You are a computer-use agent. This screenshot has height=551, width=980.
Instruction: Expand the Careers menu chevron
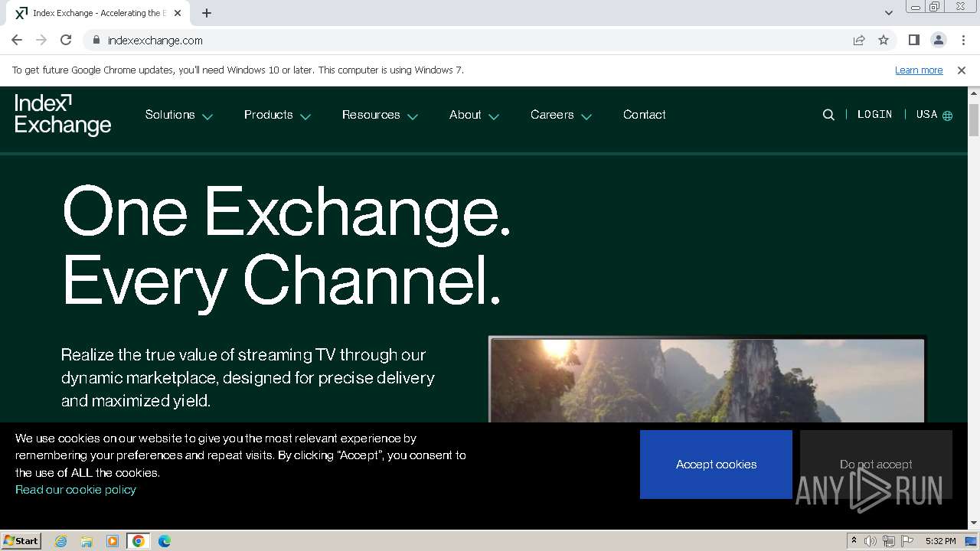pos(586,117)
